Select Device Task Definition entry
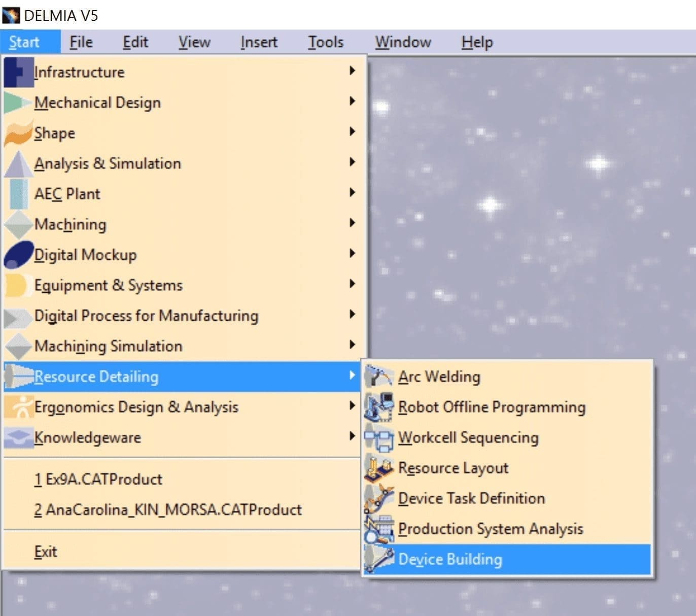 click(x=507, y=498)
